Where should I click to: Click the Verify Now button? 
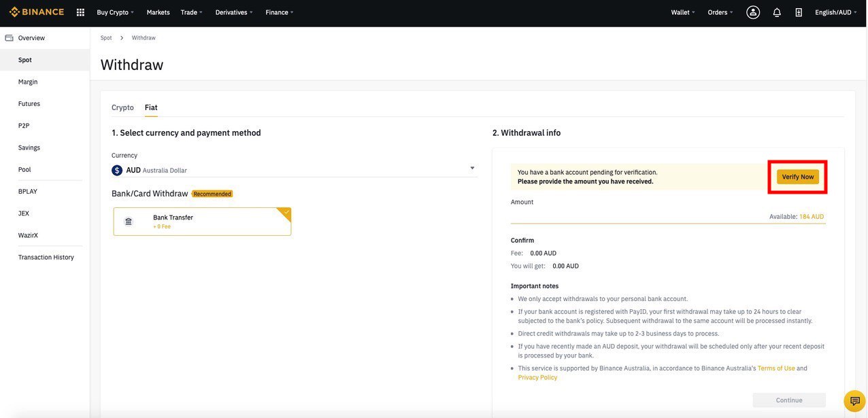798,177
